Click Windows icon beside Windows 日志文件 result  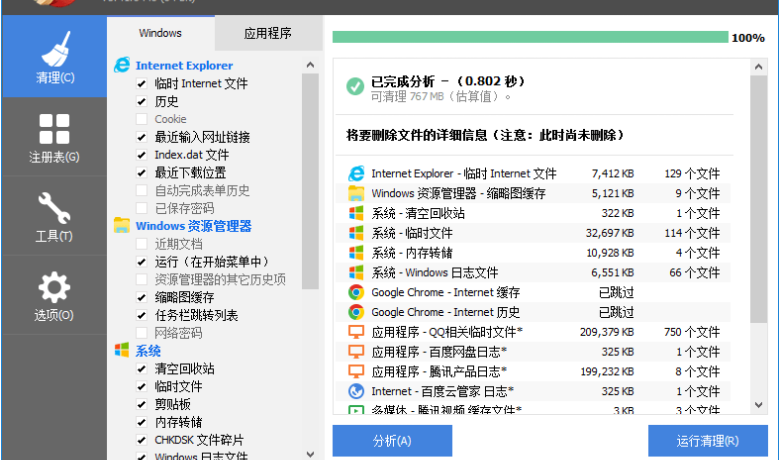[x=356, y=273]
